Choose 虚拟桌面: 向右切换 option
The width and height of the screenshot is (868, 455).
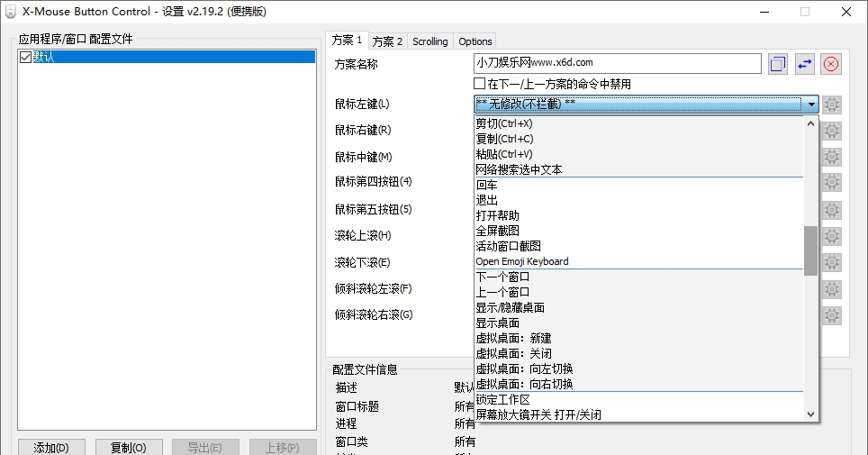638,384
